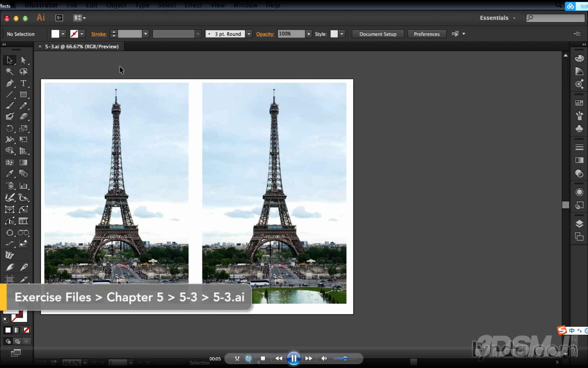Viewport: 588px width, 368px height.
Task: Switch to Draw Behind mode
Action: 17,341
